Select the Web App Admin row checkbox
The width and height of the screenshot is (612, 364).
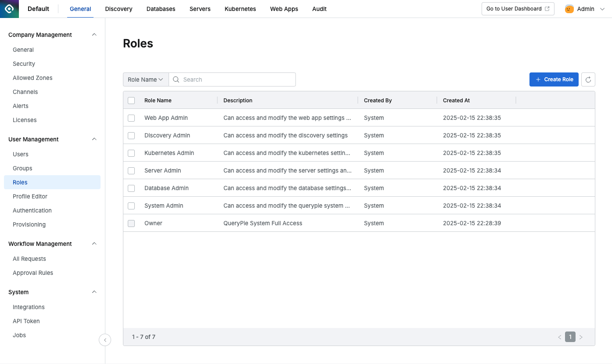tap(131, 118)
